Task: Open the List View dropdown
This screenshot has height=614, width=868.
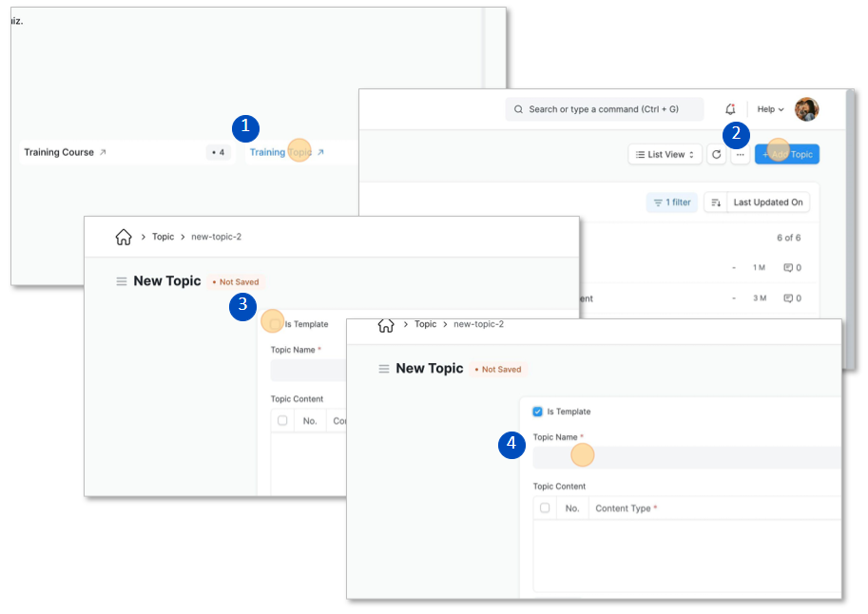Action: click(x=665, y=154)
